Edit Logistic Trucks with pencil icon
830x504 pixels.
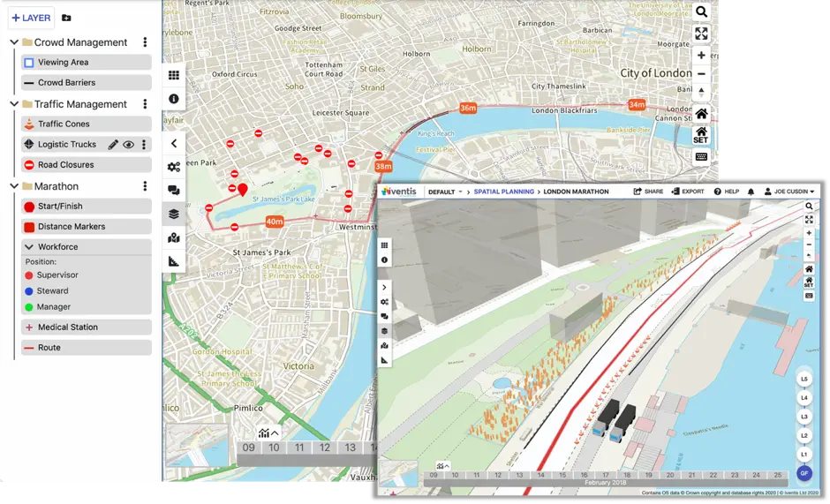pos(113,145)
